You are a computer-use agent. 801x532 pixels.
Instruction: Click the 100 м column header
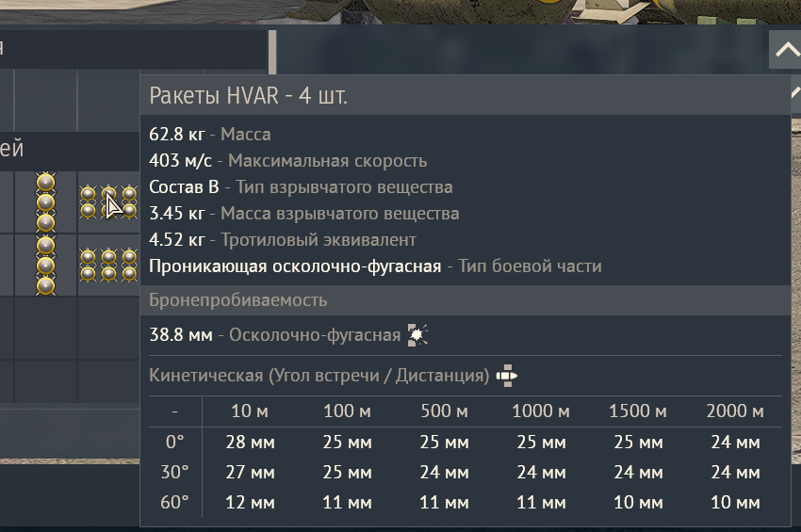[x=348, y=411]
